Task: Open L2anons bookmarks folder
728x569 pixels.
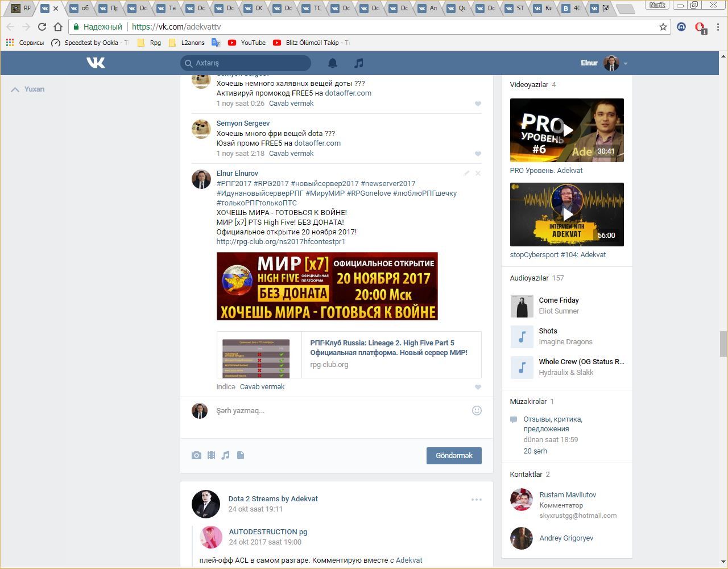Action: 187,43
